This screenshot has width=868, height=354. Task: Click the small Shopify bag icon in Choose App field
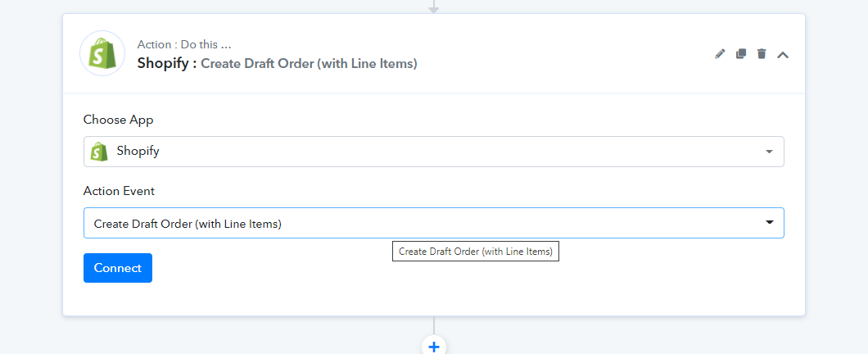[99, 152]
